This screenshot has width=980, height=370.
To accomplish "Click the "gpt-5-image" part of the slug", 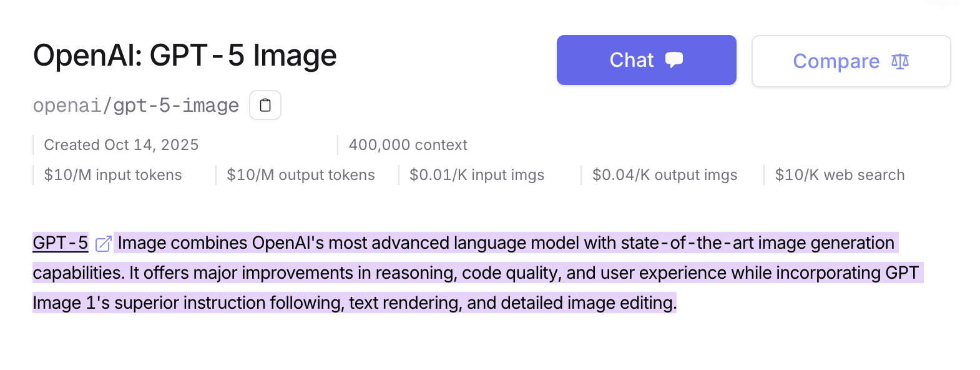I will tap(176, 106).
